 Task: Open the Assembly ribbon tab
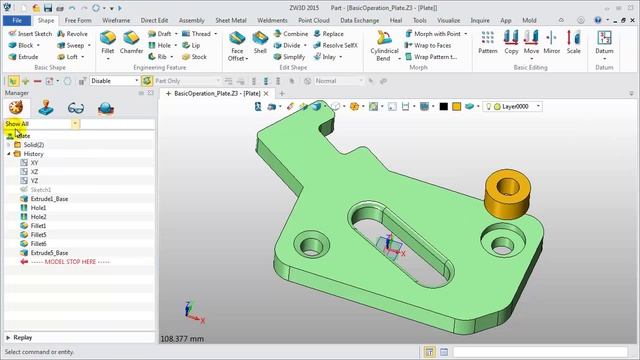[x=191, y=20]
